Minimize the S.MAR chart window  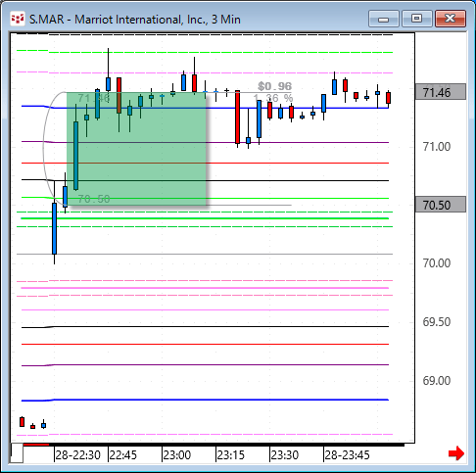[x=383, y=19]
